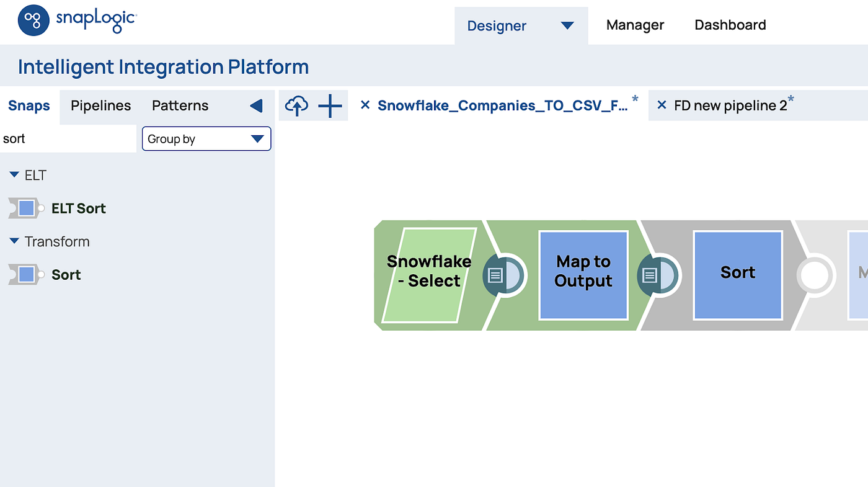This screenshot has width=868, height=487.
Task: Switch to the Patterns tab
Action: point(180,105)
